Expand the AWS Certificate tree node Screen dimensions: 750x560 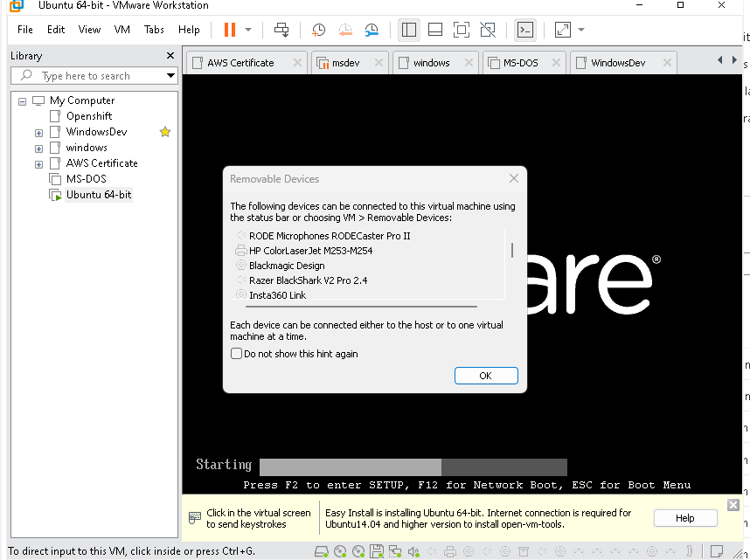click(x=38, y=164)
